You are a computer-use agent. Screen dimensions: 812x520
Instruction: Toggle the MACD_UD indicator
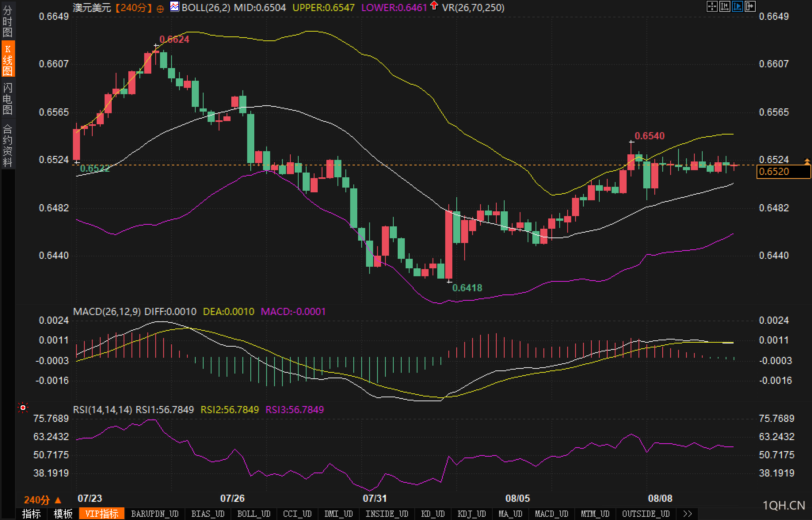(x=551, y=514)
